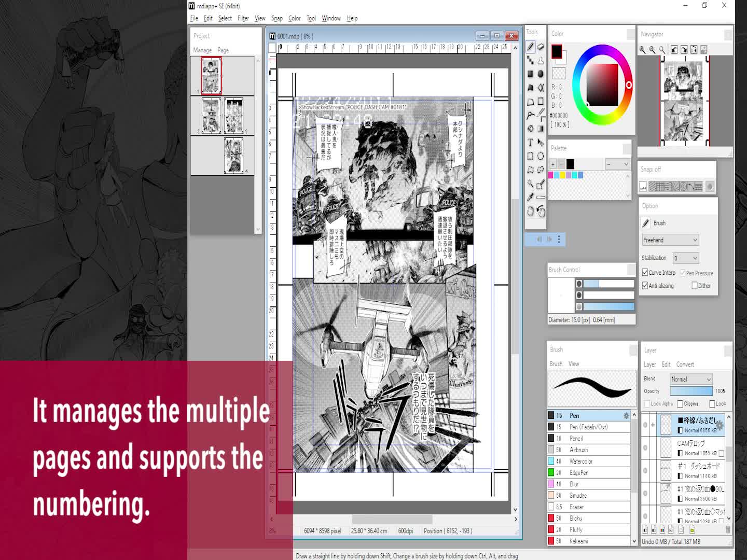Select the Text tool
This screenshot has width=747, height=560.
pos(530,142)
